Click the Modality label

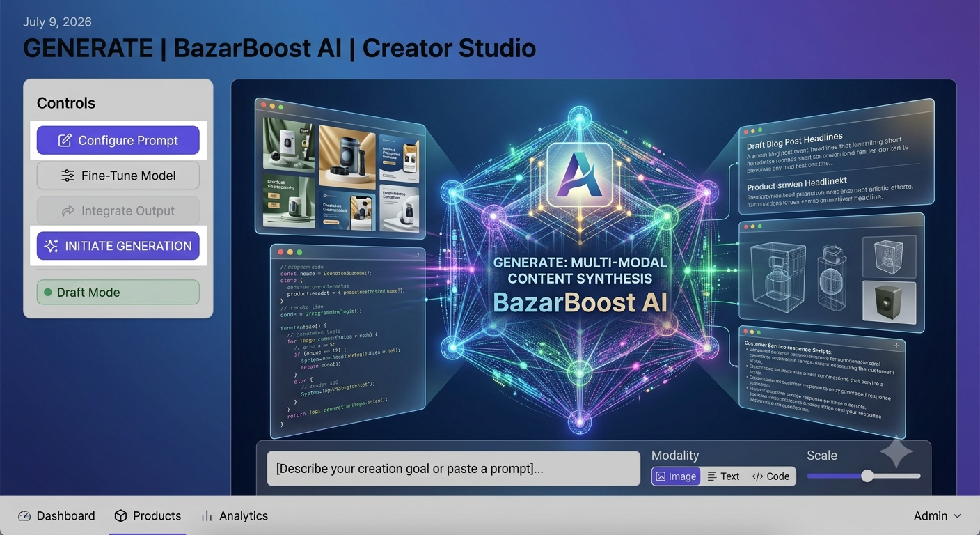pyautogui.click(x=675, y=456)
